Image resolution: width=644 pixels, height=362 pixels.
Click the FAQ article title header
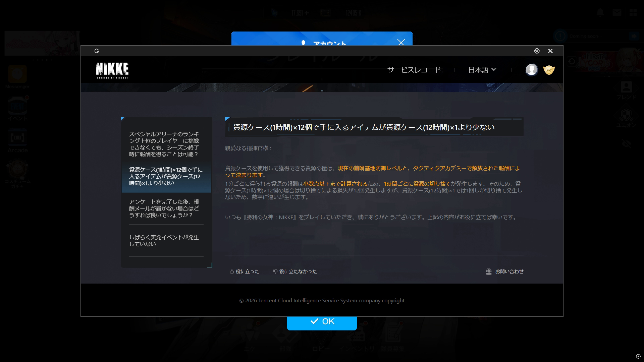[364, 127]
